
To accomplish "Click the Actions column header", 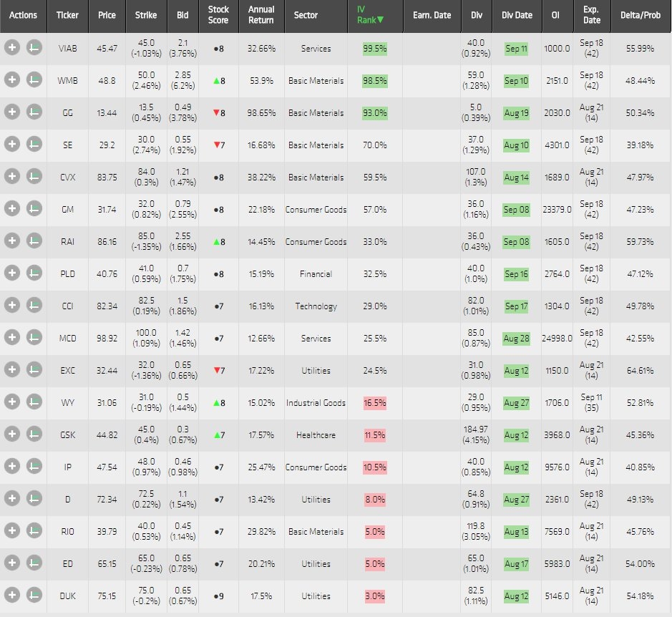I will [x=23, y=16].
